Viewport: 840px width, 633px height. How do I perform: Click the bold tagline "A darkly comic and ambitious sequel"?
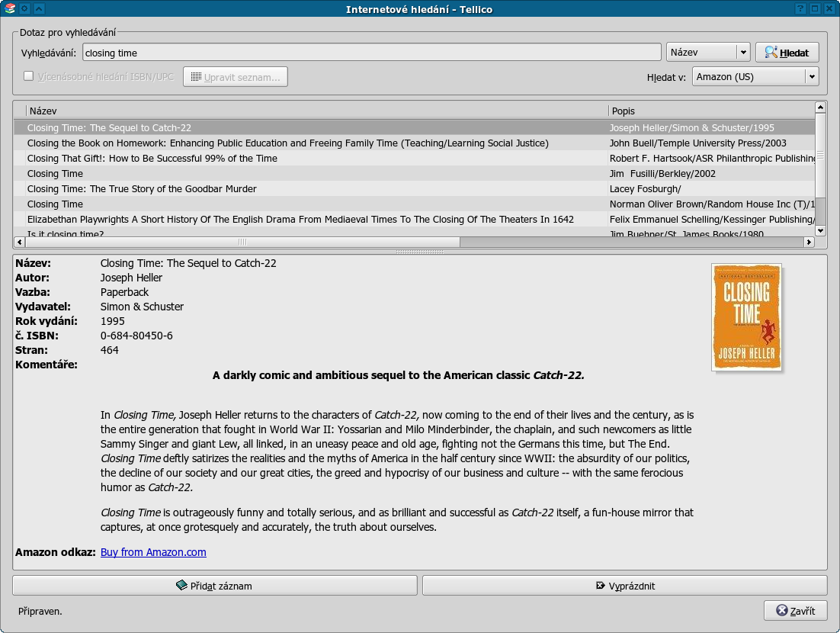tap(398, 375)
